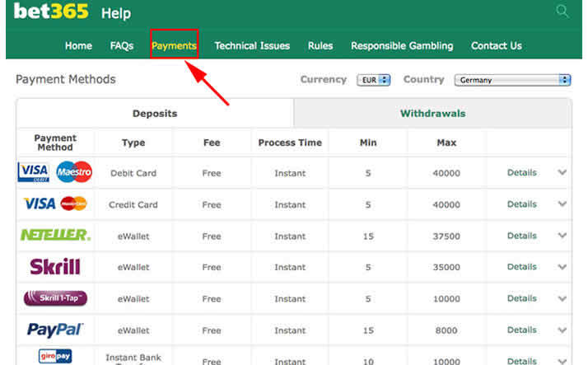Open Details link for Skrill
The width and height of the screenshot is (588, 365).
(x=522, y=267)
